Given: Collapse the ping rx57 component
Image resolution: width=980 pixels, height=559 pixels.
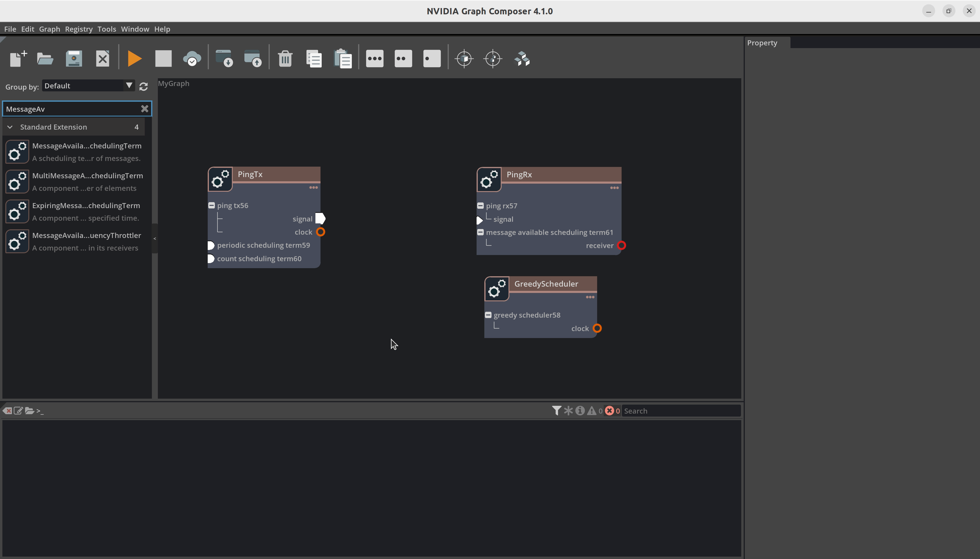Looking at the screenshot, I should click(x=481, y=206).
